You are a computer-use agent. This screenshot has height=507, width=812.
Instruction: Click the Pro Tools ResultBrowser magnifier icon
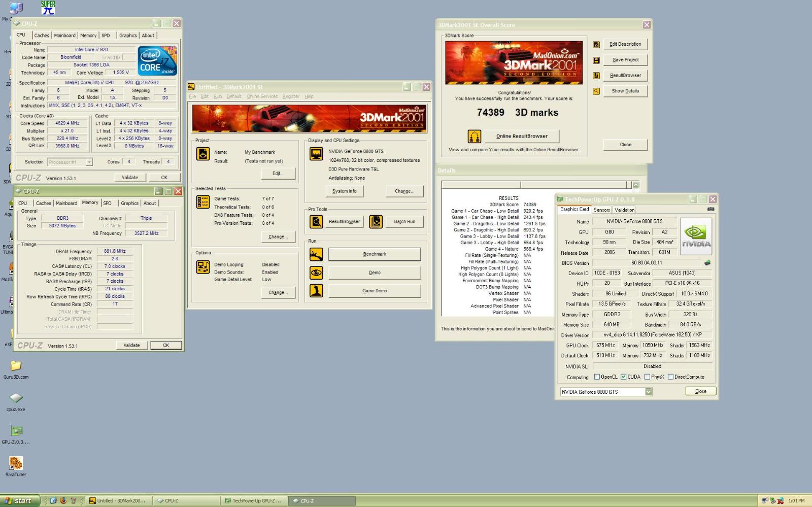pos(316,222)
